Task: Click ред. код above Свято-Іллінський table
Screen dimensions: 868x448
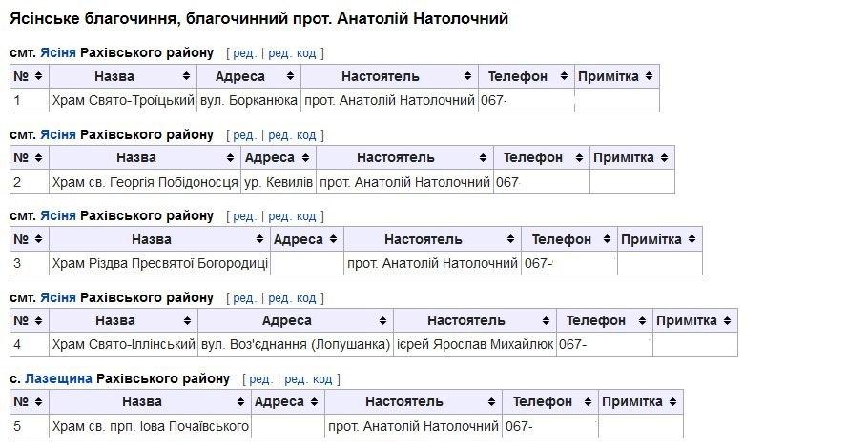Action: [x=292, y=298]
